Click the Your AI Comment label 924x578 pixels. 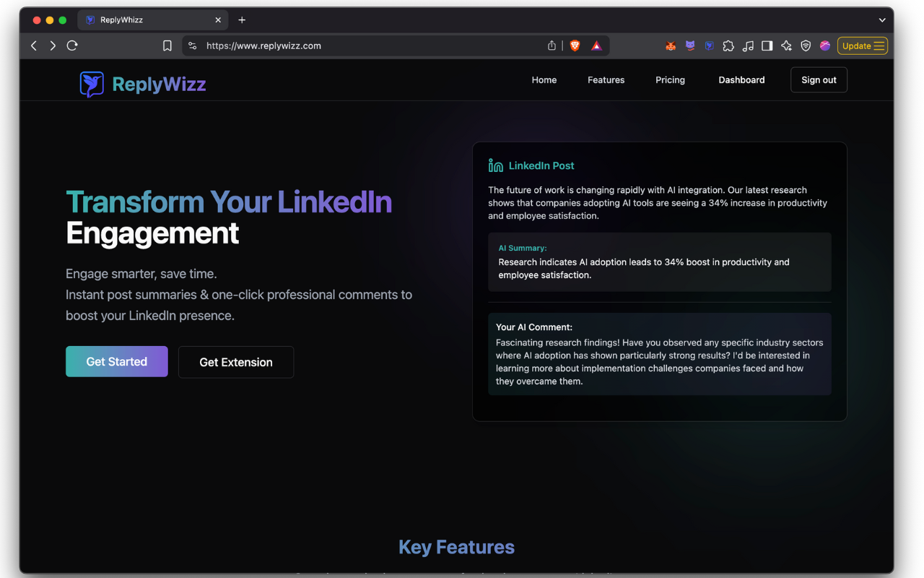534,327
